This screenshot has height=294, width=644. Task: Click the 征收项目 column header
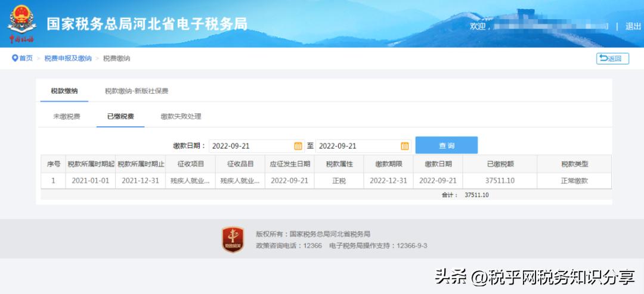point(191,164)
